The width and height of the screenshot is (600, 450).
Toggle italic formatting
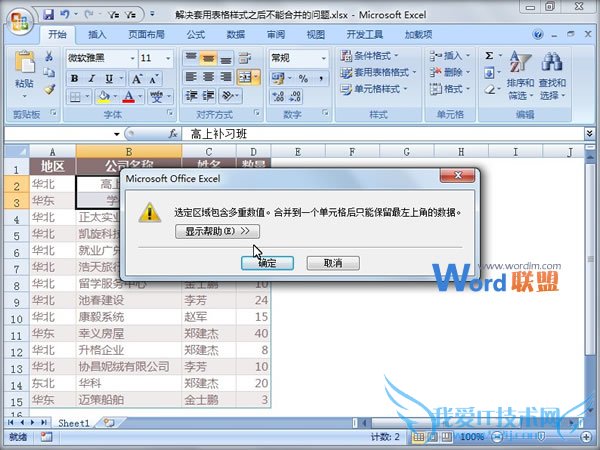click(91, 78)
